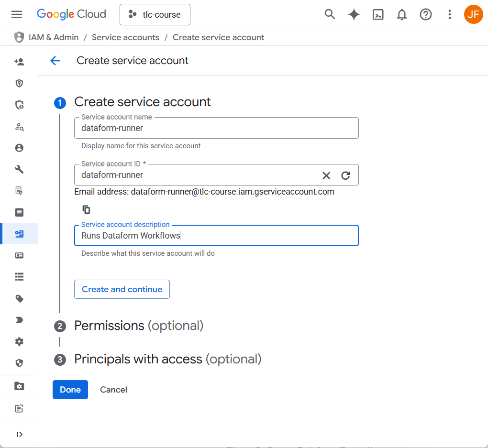Open the Gemini AI sparkle assistant
Viewport: 488px width, 448px height.
click(x=354, y=14)
